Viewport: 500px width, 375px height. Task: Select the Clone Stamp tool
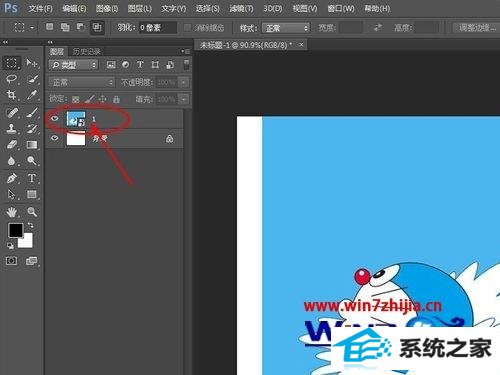12,129
